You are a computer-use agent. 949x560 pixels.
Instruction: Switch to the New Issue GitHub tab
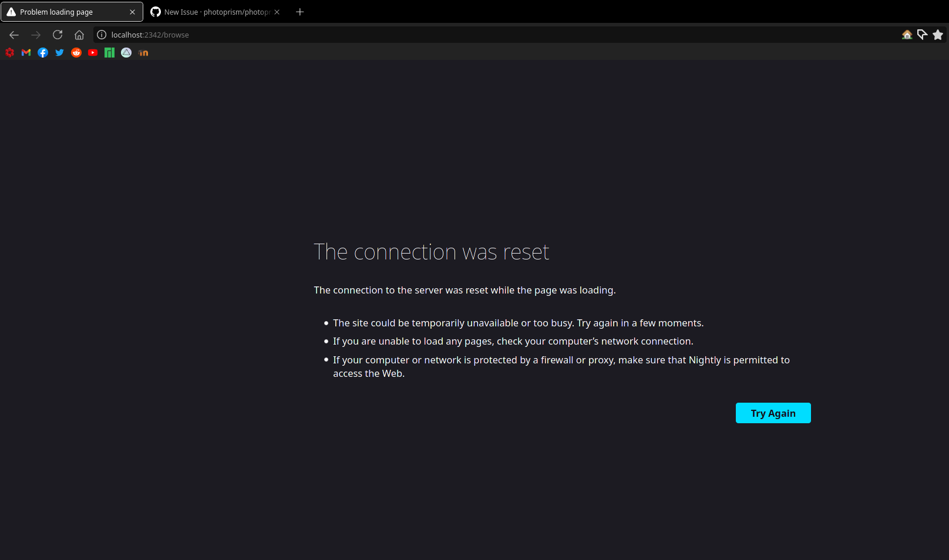(x=211, y=12)
